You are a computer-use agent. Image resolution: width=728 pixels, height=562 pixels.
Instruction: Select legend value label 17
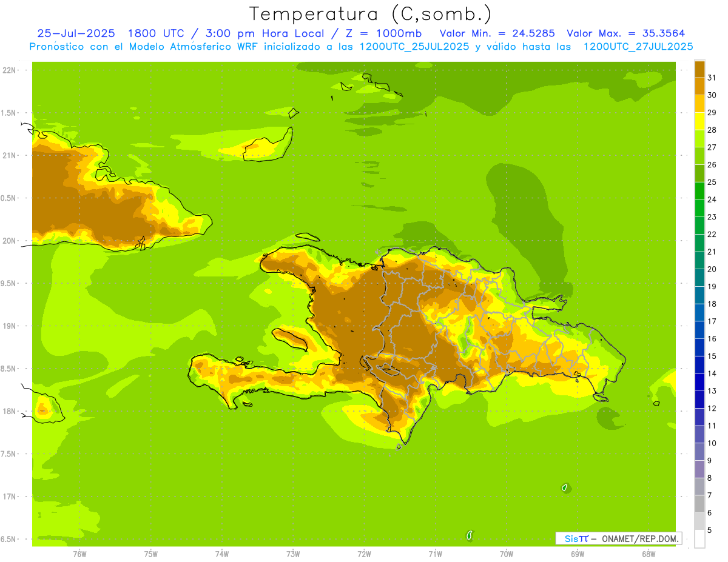(712, 321)
